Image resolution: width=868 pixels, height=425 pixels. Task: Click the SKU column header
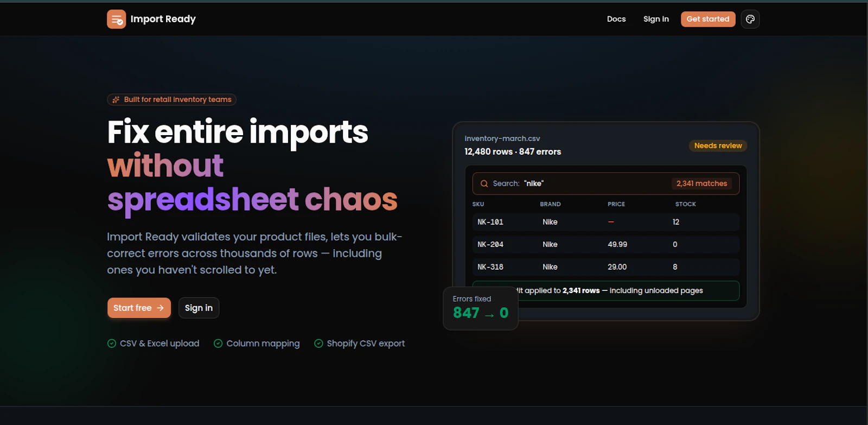click(478, 204)
